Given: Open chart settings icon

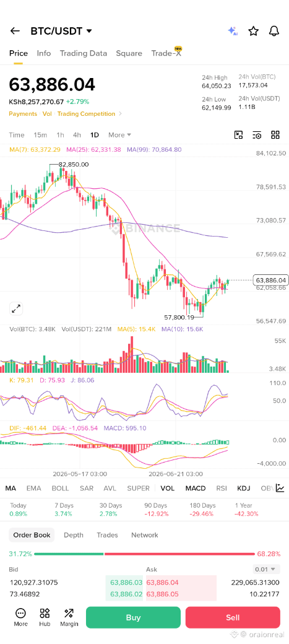Looking at the screenshot, I should click(x=257, y=135).
